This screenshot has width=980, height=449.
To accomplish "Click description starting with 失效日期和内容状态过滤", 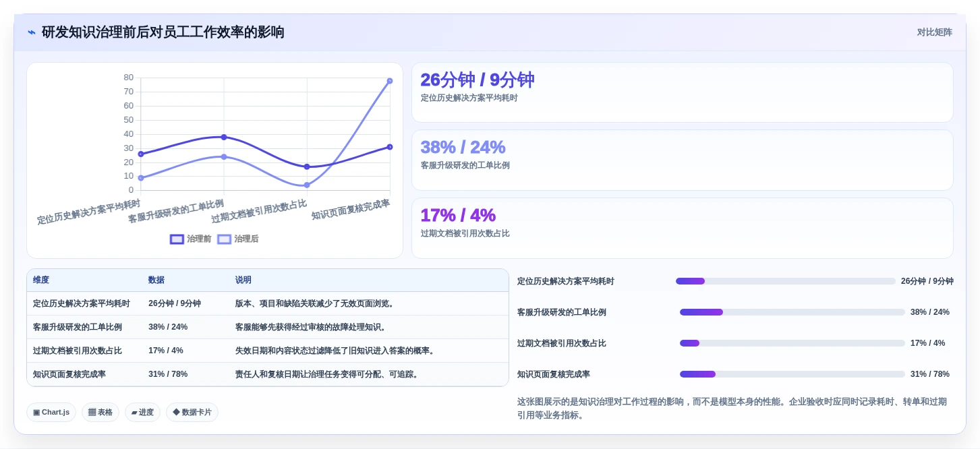I will (x=337, y=351).
